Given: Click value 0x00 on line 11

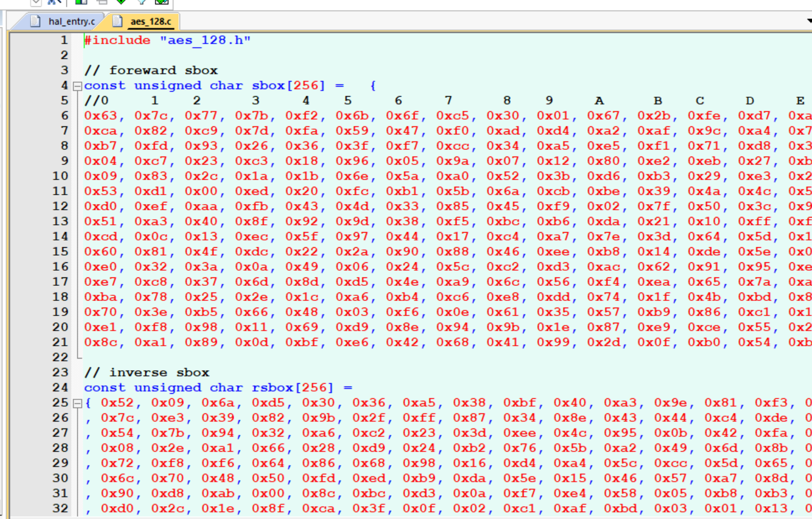Looking at the screenshot, I should click(x=201, y=191).
